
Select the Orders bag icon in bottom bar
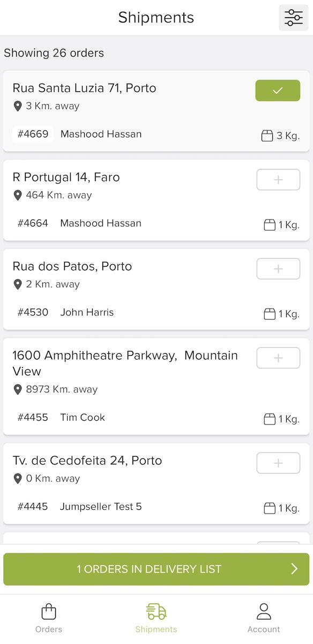click(x=48, y=611)
